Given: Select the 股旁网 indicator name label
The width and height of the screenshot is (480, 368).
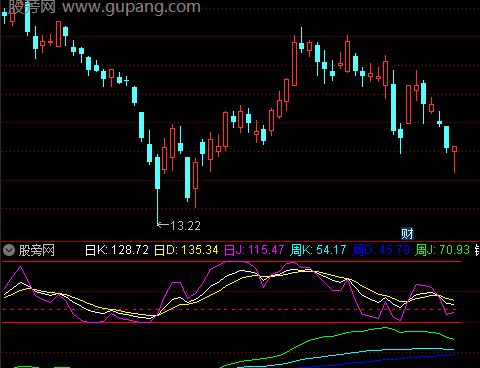Looking at the screenshot, I should point(37,250).
